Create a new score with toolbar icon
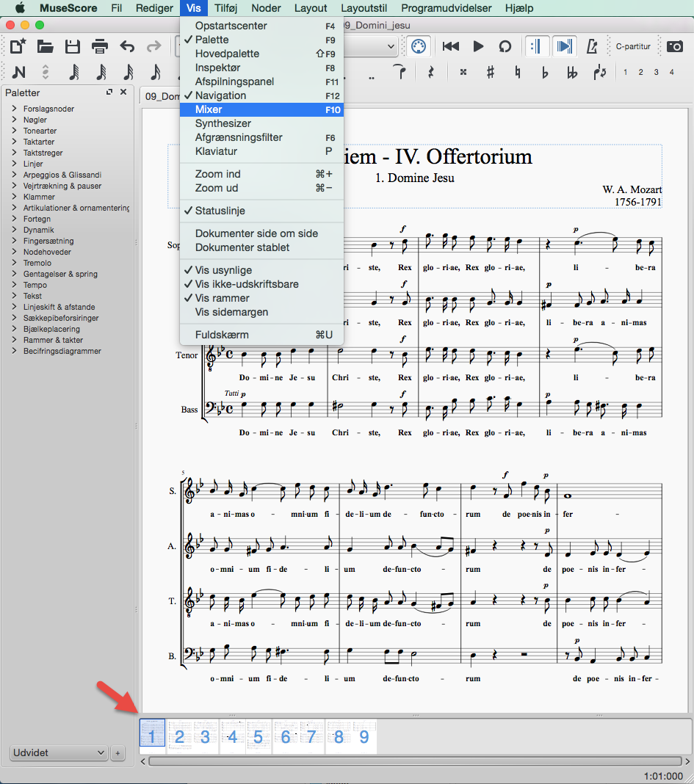Image resolution: width=694 pixels, height=784 pixels. coord(18,46)
